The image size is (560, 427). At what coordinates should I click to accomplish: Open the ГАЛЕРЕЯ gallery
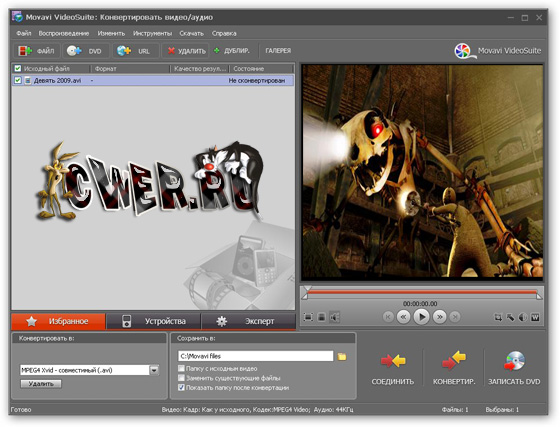click(x=278, y=51)
